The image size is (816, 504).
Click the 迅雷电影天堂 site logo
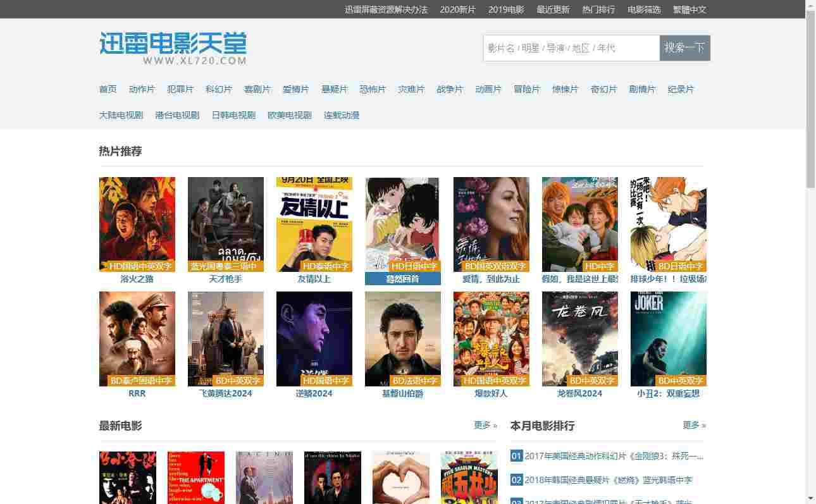173,48
